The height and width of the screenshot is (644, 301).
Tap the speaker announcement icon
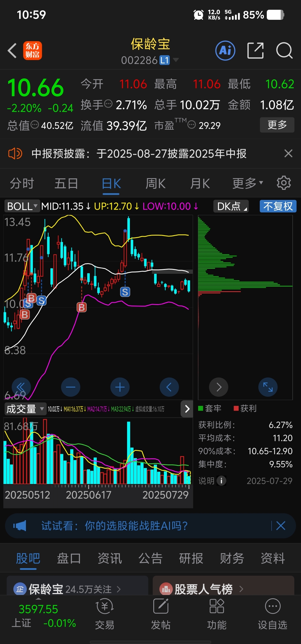pyautogui.click(x=15, y=154)
